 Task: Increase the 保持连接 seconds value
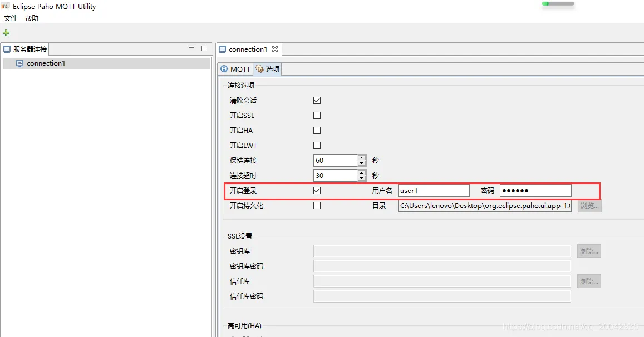(362, 157)
